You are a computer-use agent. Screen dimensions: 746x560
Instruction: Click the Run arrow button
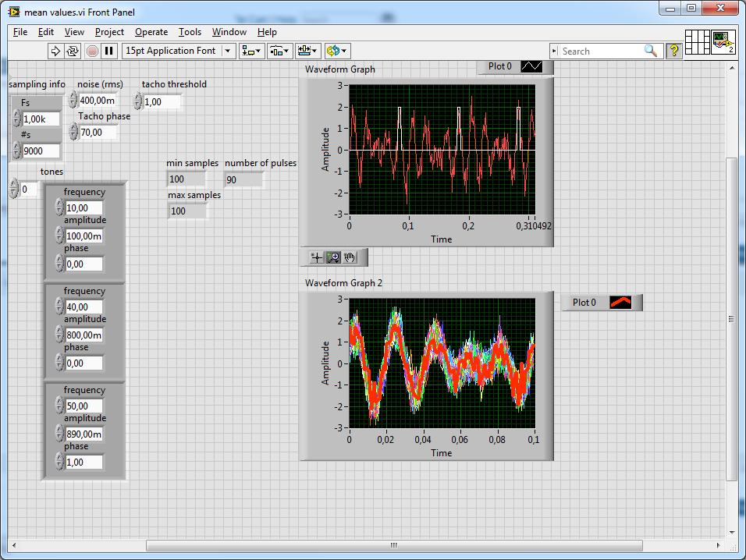pyautogui.click(x=55, y=51)
